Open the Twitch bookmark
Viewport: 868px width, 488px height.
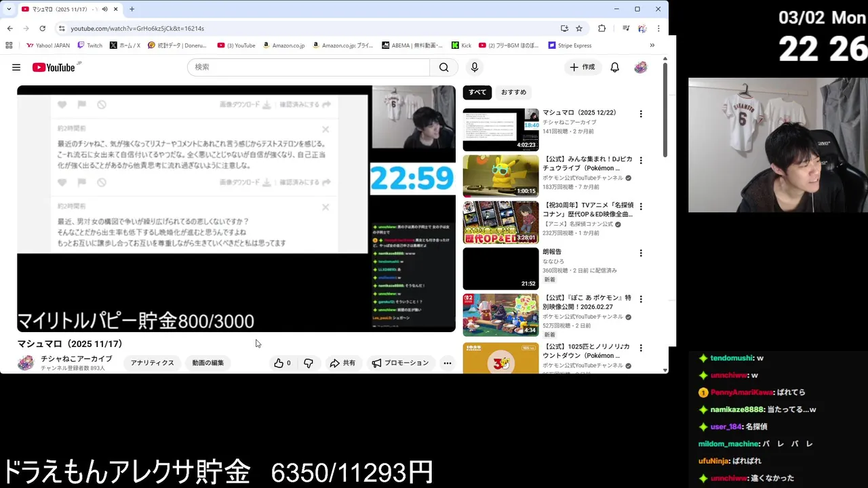tap(90, 45)
